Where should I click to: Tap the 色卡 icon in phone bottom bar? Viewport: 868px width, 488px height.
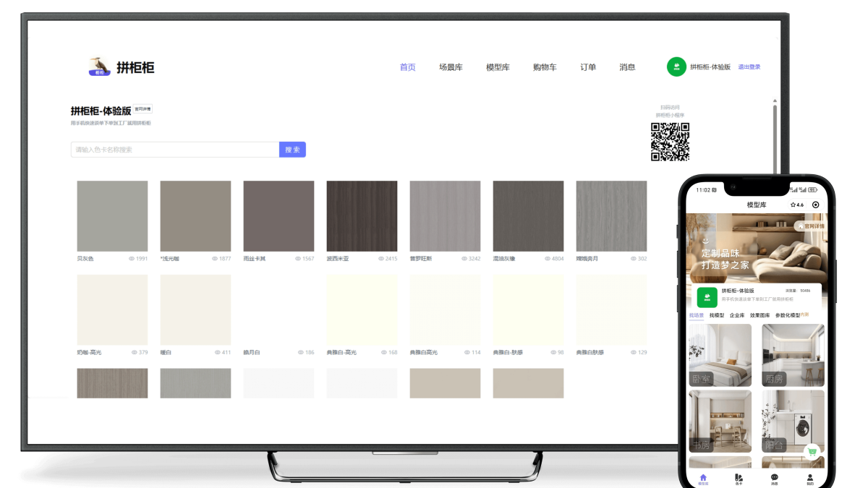739,478
